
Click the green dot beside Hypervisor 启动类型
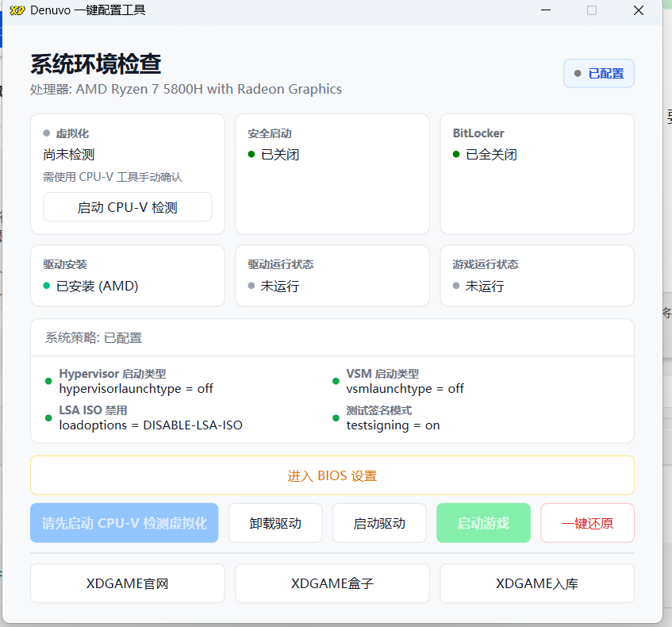[48, 382]
